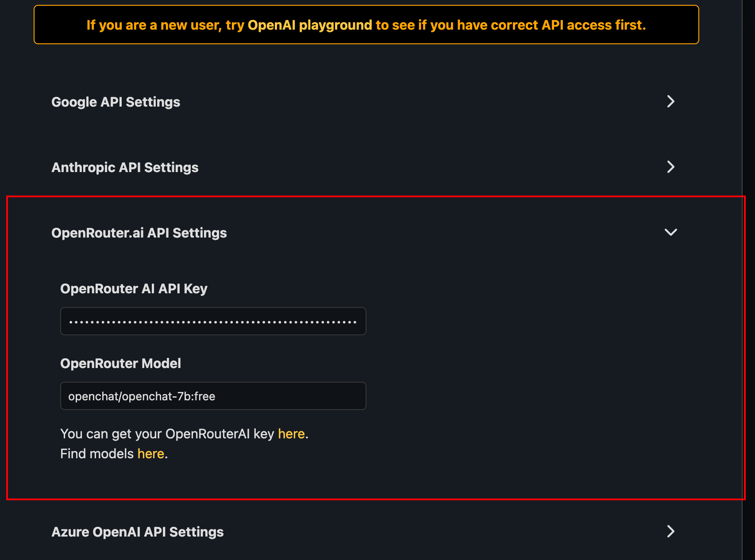Open the 'here' link after Find models

click(x=150, y=454)
